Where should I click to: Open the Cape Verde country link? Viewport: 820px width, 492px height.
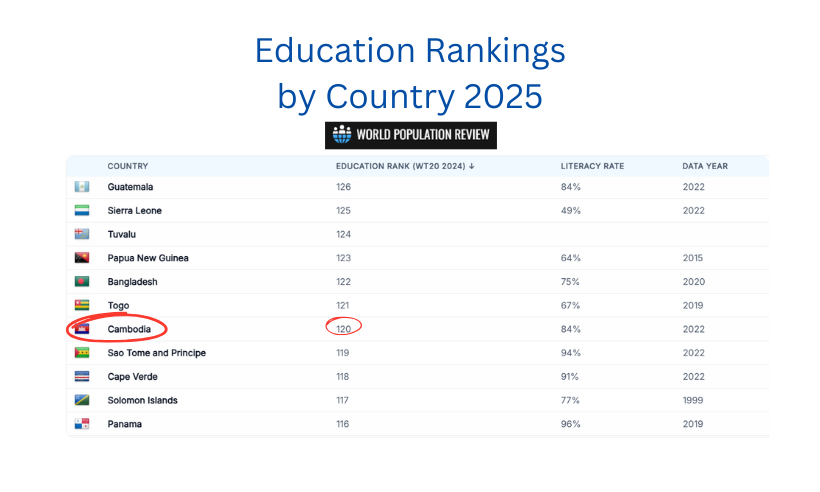[x=132, y=376]
